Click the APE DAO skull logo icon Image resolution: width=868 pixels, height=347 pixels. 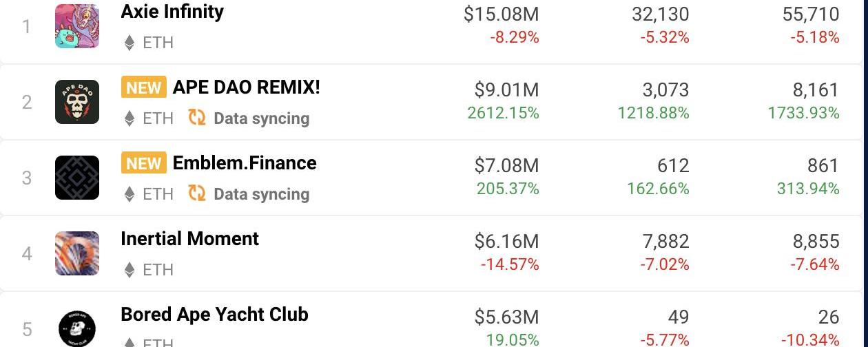click(x=77, y=102)
